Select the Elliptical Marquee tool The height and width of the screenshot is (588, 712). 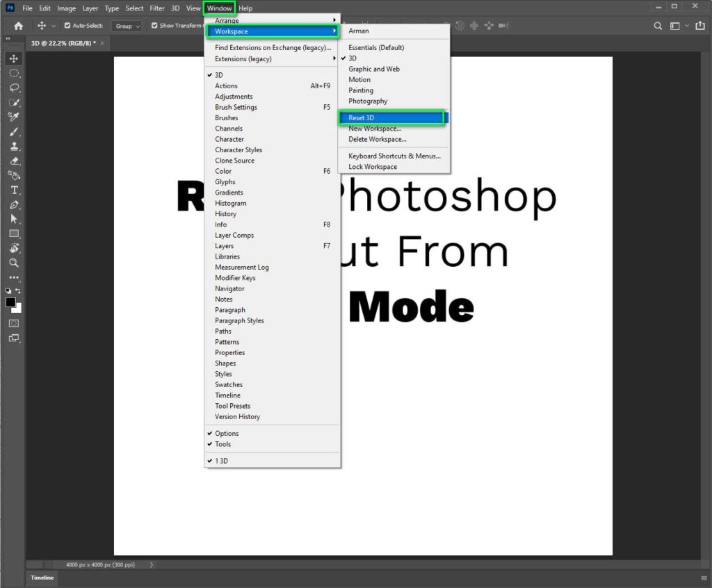coord(14,73)
